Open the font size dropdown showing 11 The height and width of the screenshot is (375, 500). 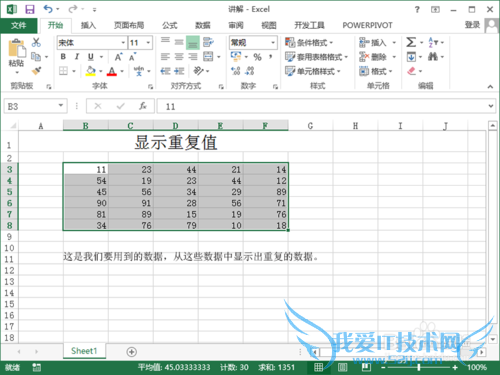pyautogui.click(x=148, y=43)
